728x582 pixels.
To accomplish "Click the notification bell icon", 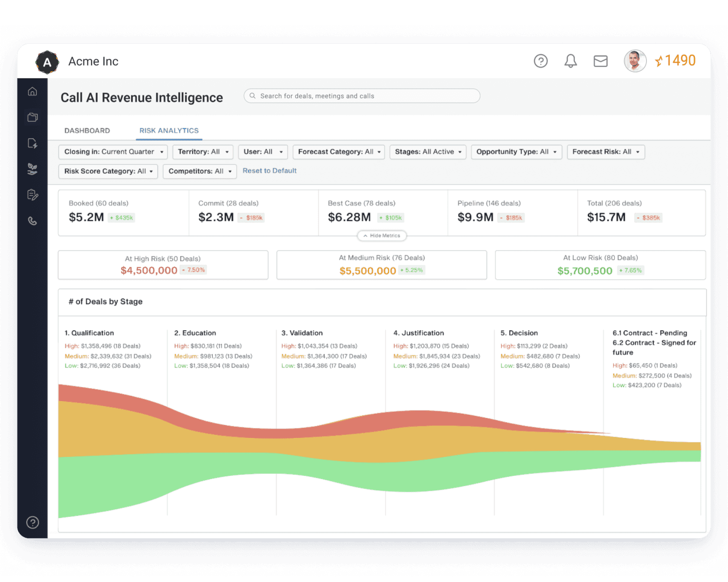I will 570,61.
